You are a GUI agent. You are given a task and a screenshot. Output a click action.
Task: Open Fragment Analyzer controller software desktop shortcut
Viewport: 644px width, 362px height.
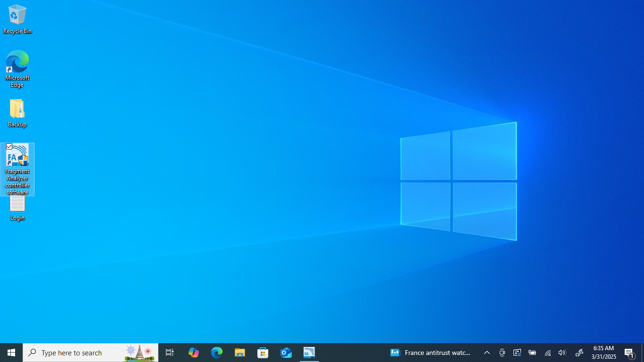pyautogui.click(x=17, y=156)
